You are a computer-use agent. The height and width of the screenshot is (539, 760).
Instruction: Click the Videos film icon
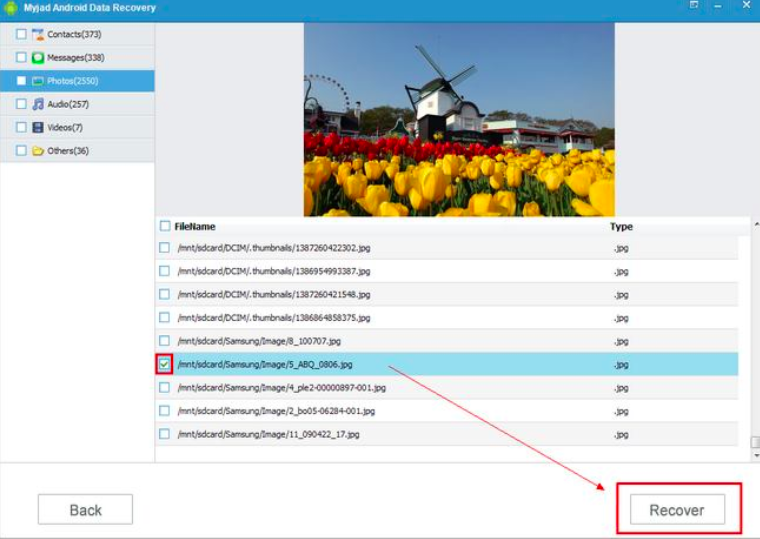point(37,127)
